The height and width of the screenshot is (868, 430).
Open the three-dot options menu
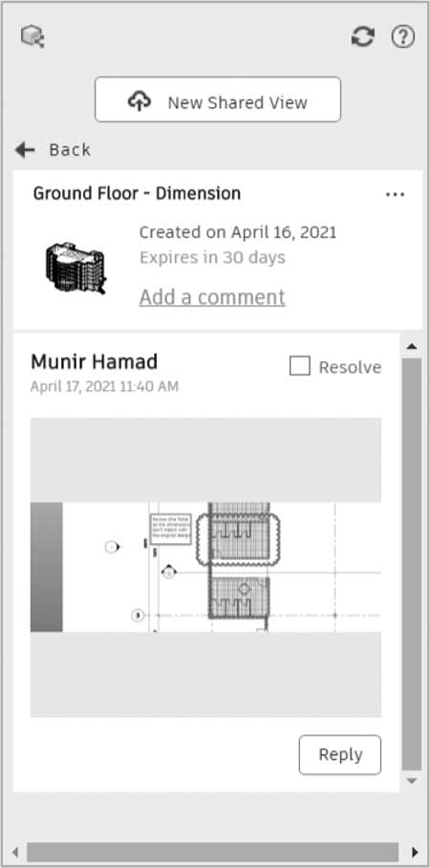396,194
